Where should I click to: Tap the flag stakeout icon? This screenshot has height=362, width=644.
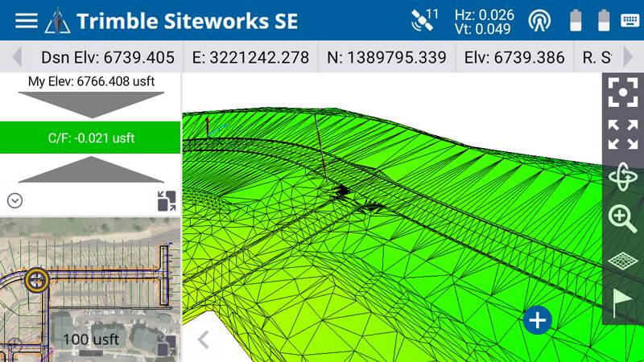pyautogui.click(x=622, y=303)
